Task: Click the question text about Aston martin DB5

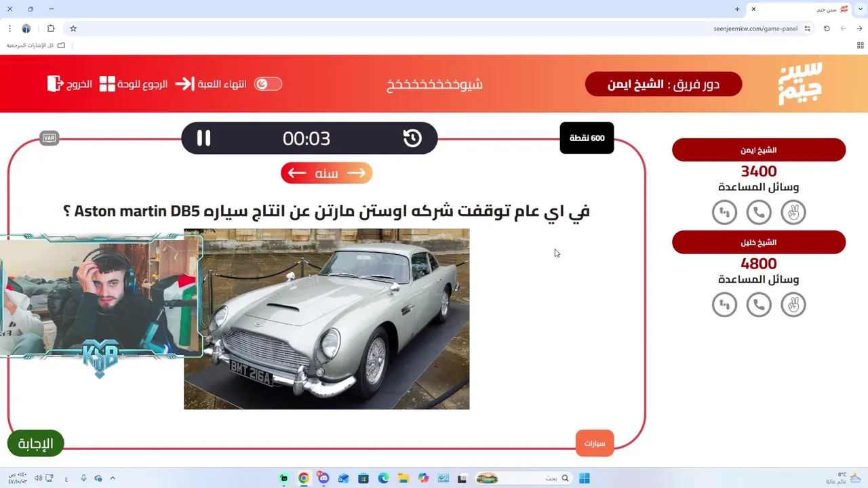Action: pyautogui.click(x=326, y=211)
